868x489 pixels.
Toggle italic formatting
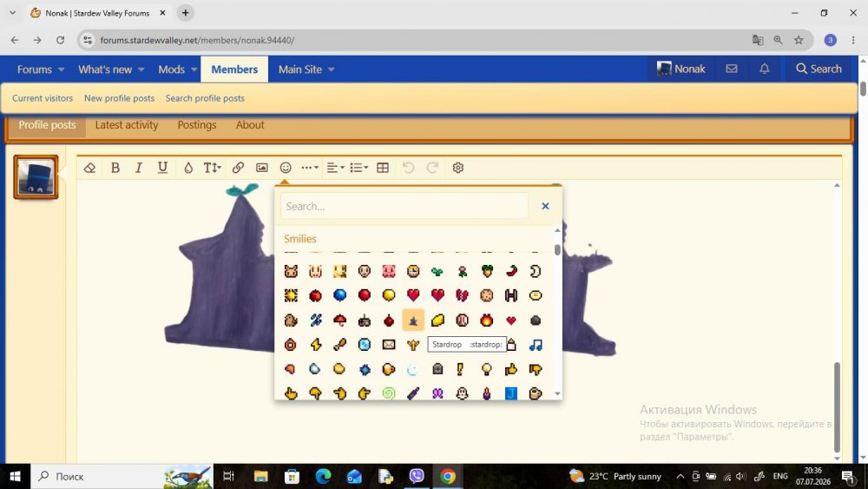click(138, 168)
